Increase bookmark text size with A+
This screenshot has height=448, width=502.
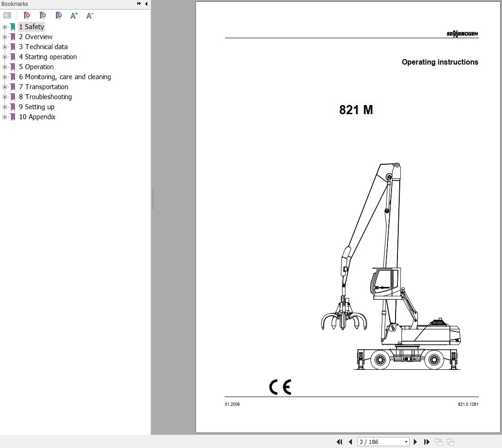click(74, 15)
